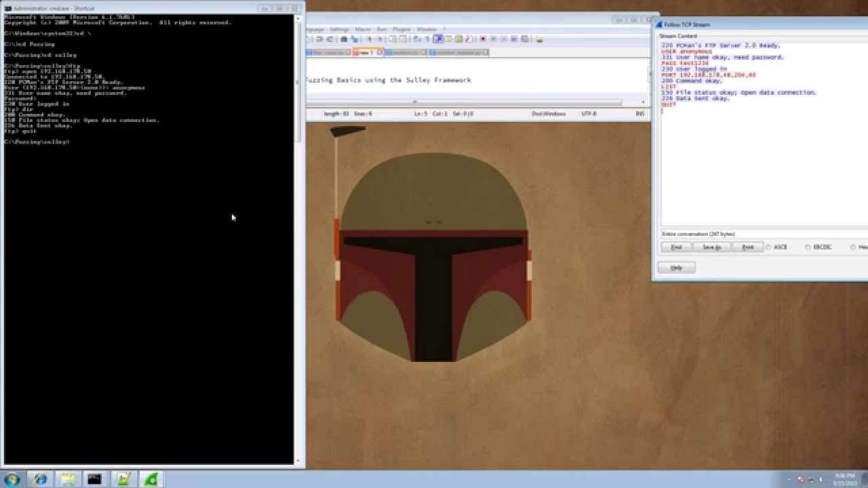Open Plugins menu in Notepad++

[x=402, y=29]
